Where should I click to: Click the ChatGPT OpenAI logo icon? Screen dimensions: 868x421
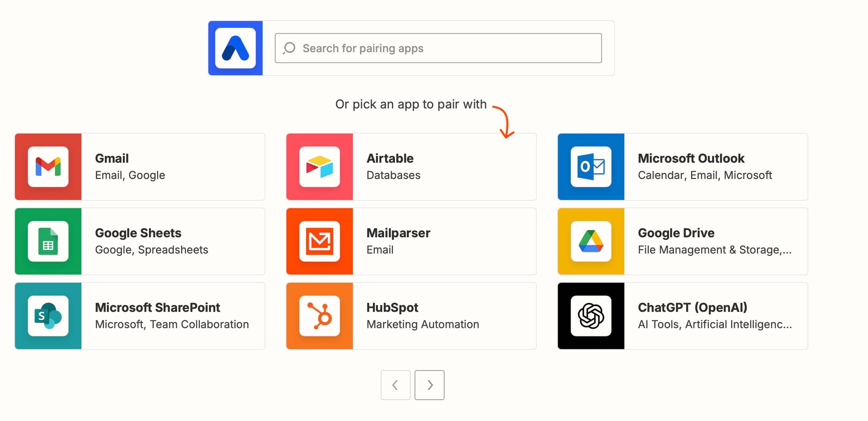pyautogui.click(x=591, y=316)
